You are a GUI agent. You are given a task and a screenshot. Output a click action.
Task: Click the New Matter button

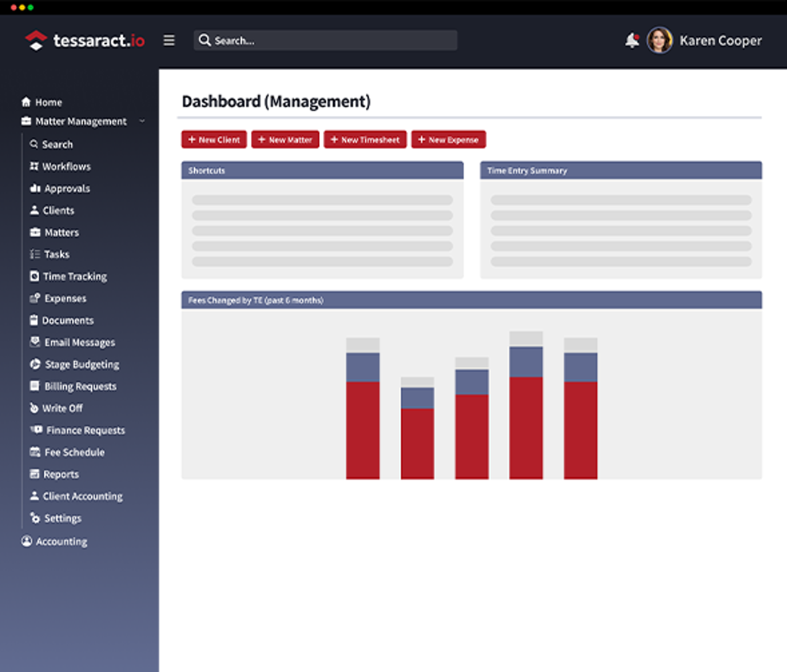[285, 139]
